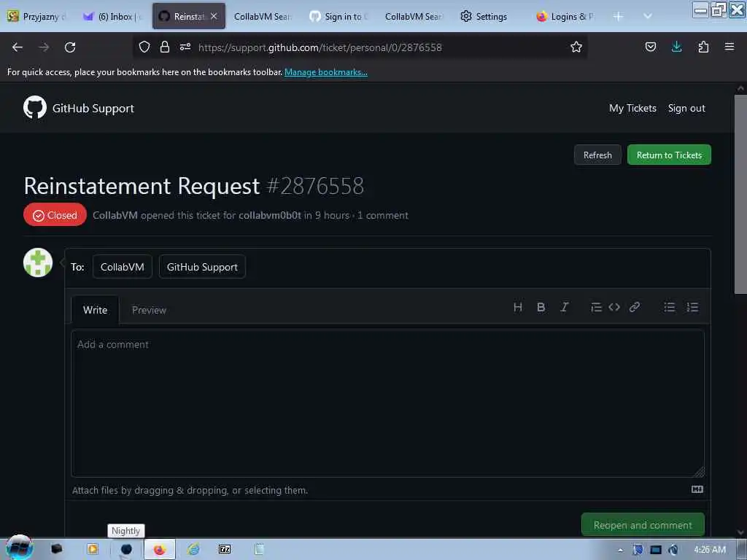Open the Pocket save icon in the browser toolbar
This screenshot has width=747, height=560.
tap(650, 47)
